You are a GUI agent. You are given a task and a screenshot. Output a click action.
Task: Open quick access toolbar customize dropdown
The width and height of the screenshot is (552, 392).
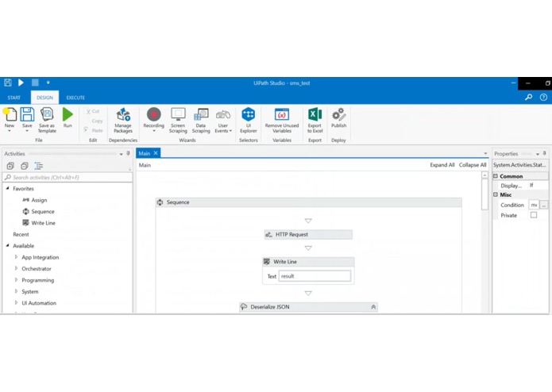click(48, 83)
